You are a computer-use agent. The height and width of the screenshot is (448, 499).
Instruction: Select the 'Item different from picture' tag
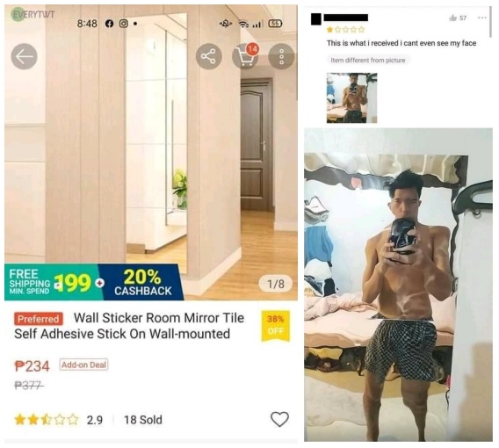coord(368,60)
